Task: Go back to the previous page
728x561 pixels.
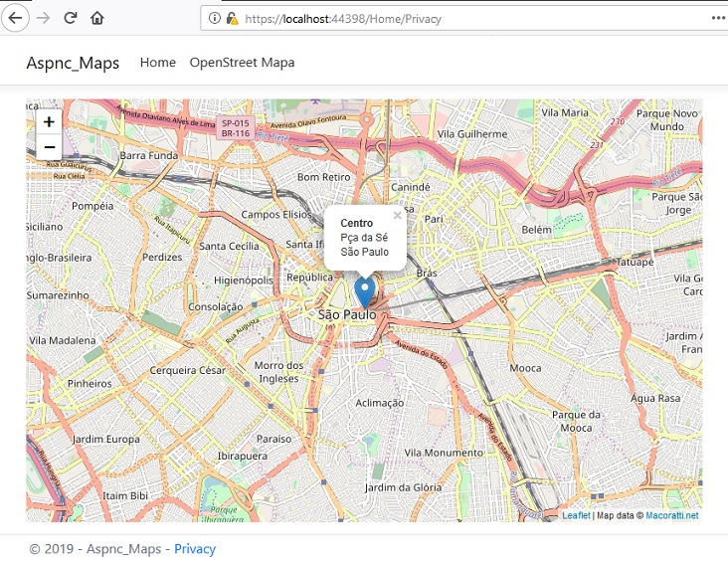Action: (16, 18)
